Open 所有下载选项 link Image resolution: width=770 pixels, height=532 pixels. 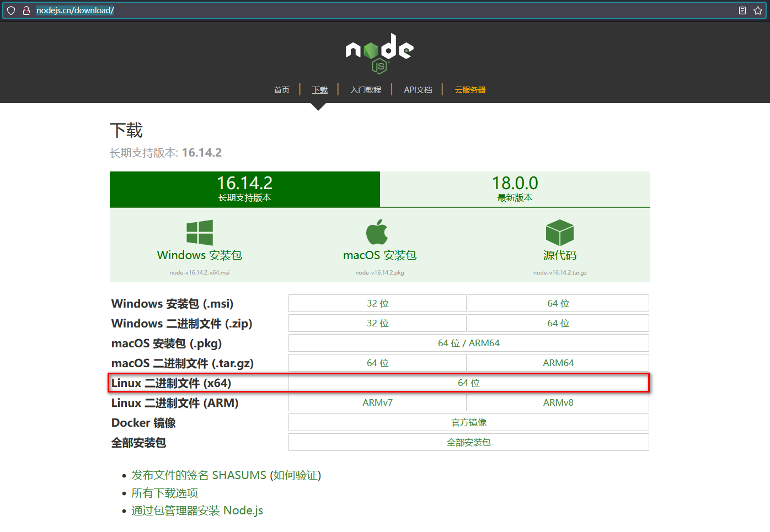click(164, 493)
